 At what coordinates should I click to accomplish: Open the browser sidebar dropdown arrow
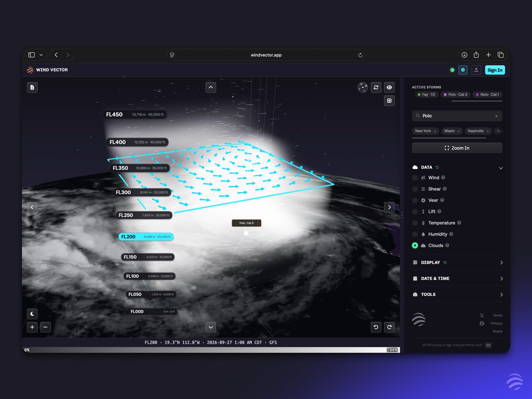[x=41, y=55]
